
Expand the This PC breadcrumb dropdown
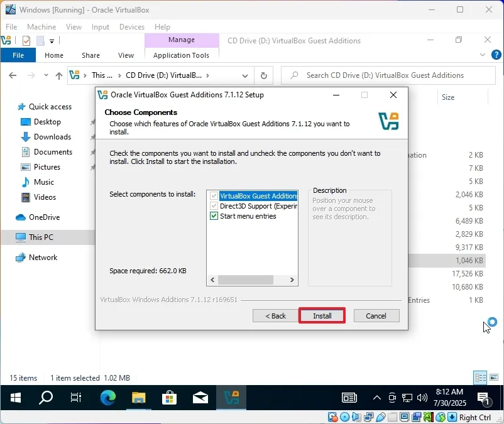click(119, 74)
